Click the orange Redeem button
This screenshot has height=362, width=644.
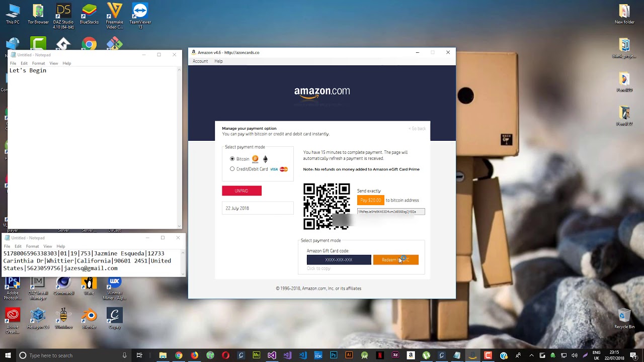(395, 260)
